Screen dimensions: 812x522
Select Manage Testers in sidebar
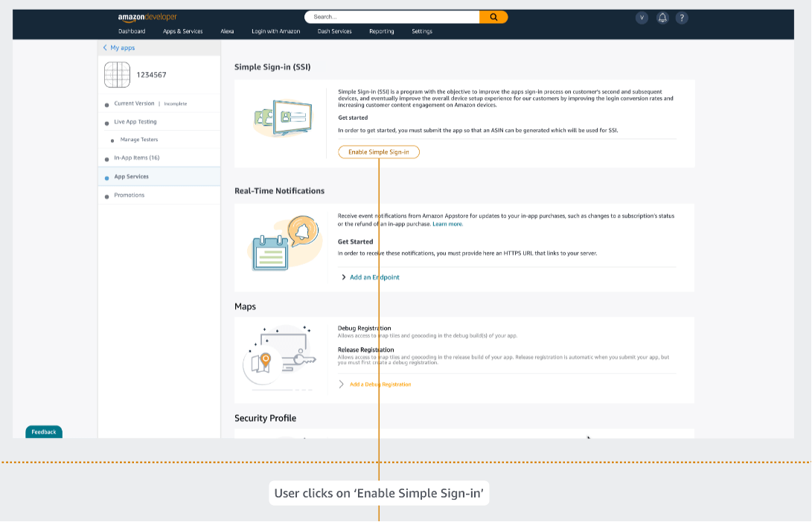pos(138,140)
